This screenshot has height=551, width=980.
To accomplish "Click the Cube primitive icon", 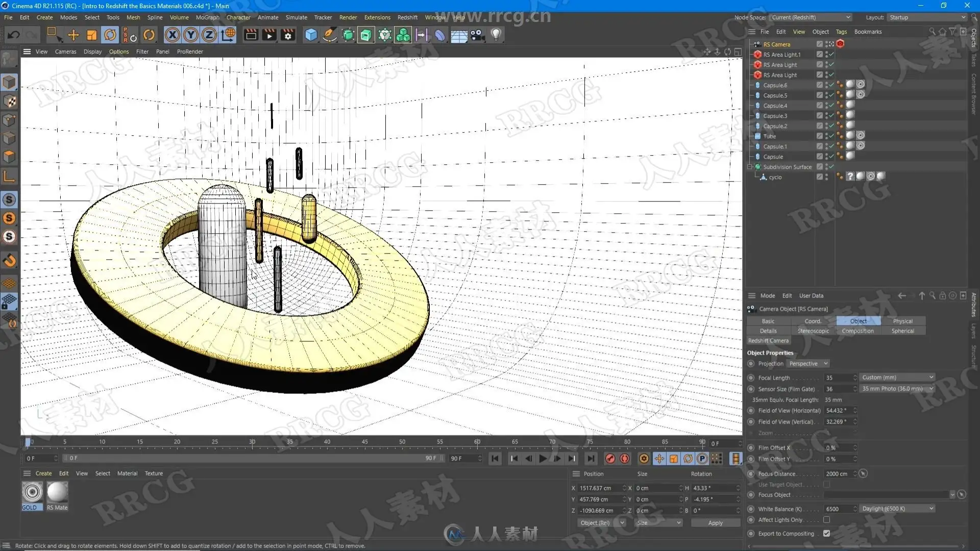I will [x=311, y=35].
